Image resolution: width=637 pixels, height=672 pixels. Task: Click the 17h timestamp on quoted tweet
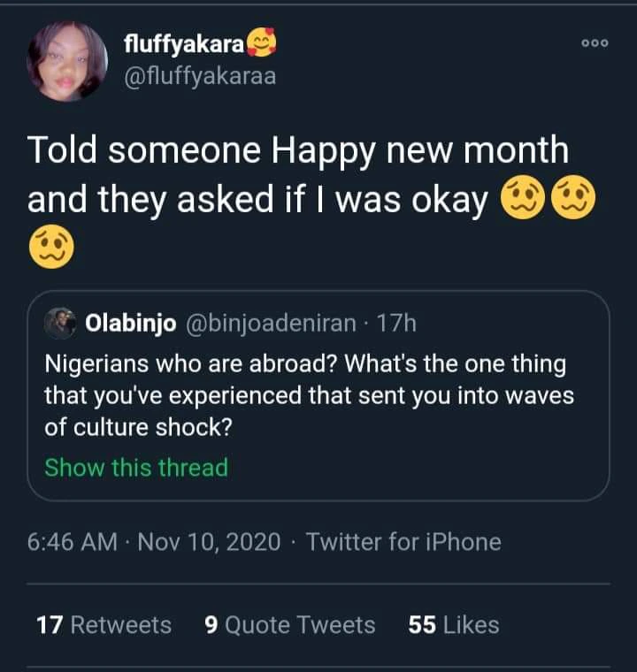click(x=396, y=324)
